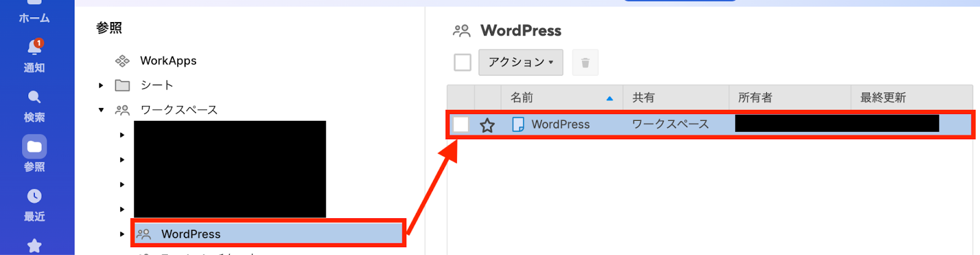Click the ワークスペース people icon
980x255 pixels.
123,110
